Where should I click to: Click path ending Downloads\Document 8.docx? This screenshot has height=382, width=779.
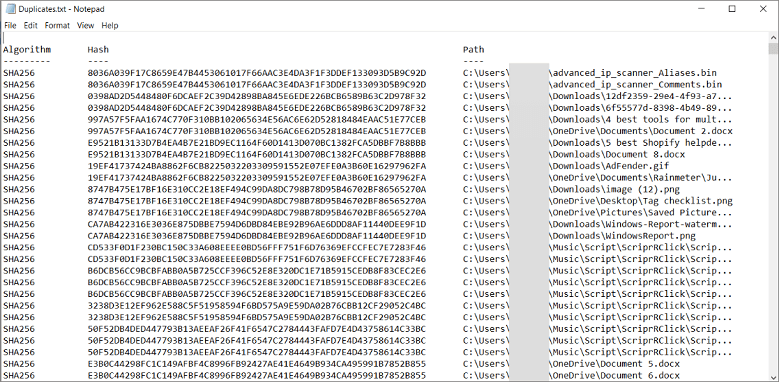[574, 154]
